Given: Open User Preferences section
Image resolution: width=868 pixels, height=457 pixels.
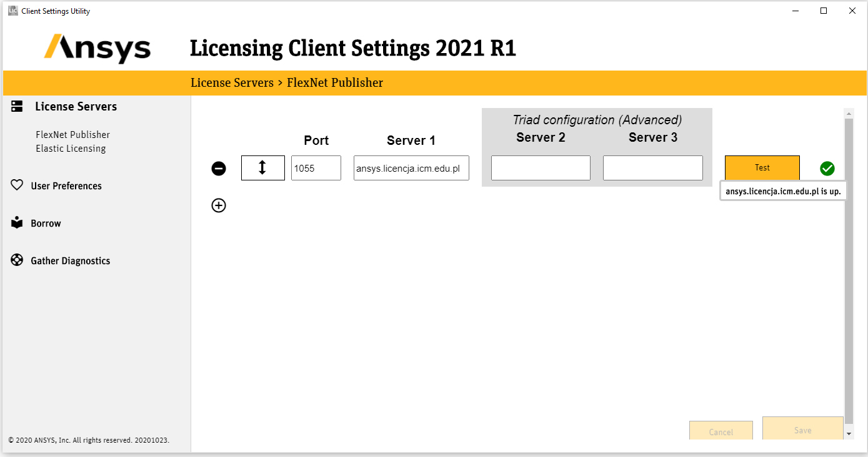Looking at the screenshot, I should click(x=66, y=186).
